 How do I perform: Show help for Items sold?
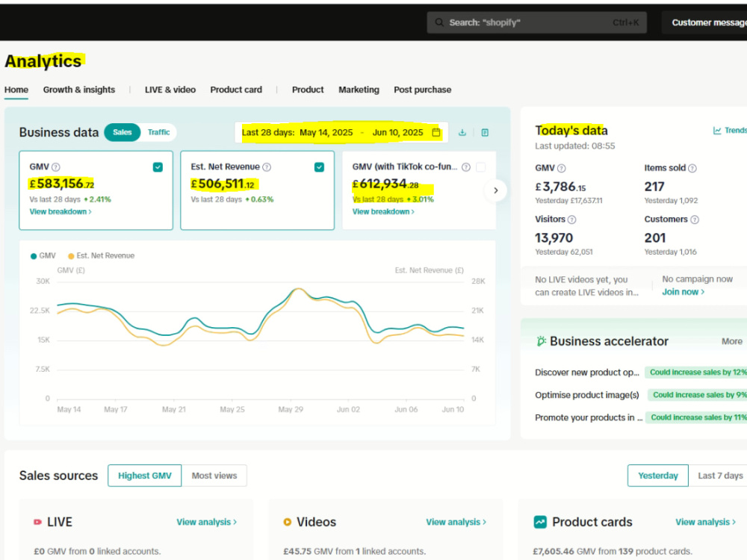pos(692,168)
